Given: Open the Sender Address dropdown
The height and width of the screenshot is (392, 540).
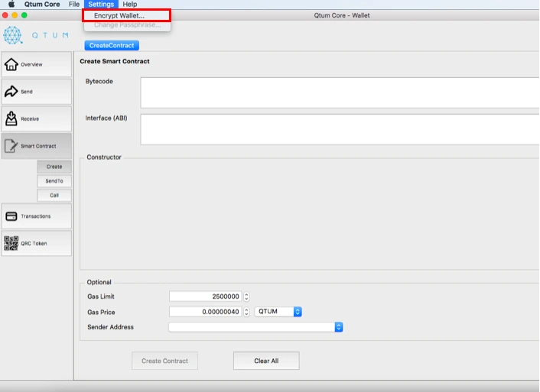Looking at the screenshot, I should tap(255, 327).
